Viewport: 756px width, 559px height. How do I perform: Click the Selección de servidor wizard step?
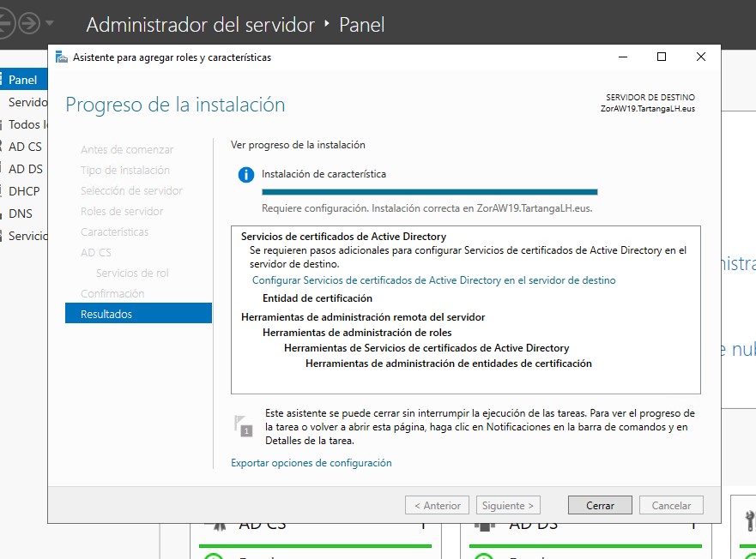pyautogui.click(x=131, y=191)
